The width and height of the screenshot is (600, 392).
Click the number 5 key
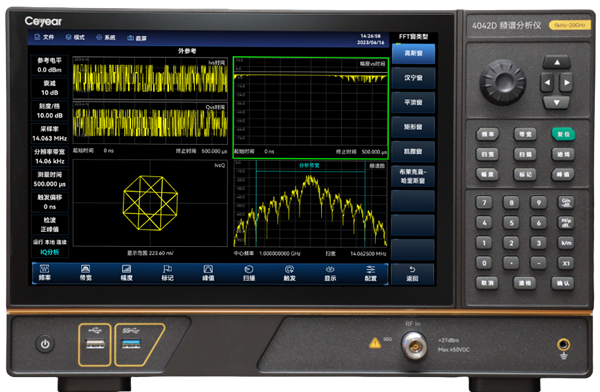pyautogui.click(x=511, y=223)
